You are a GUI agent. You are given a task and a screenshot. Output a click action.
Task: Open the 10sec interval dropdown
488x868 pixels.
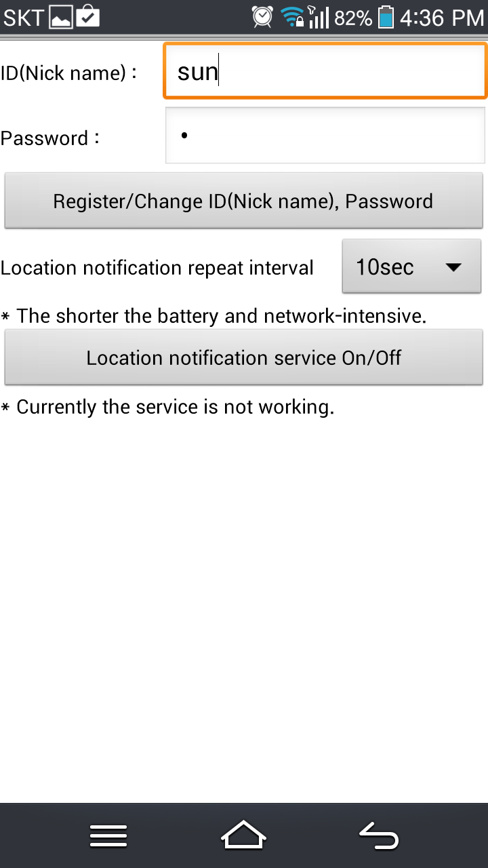click(x=411, y=267)
